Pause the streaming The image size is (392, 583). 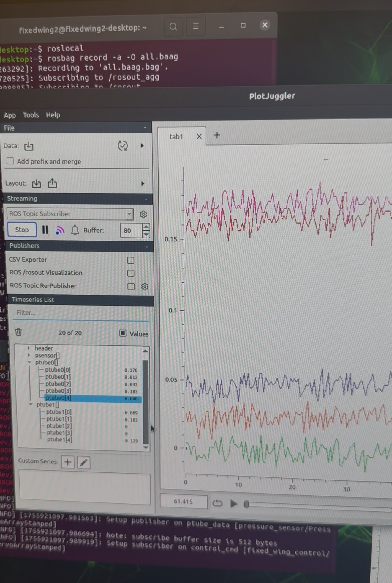pyautogui.click(x=45, y=230)
